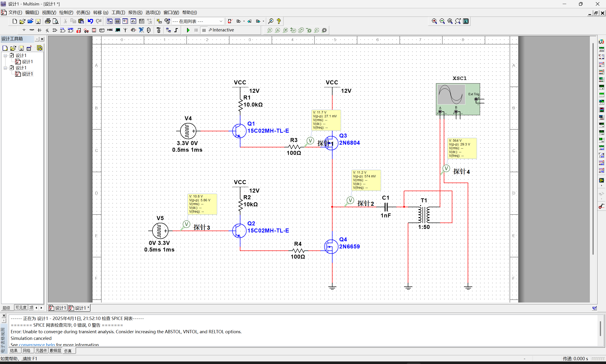
Task: Run the simulation with the green play button
Action: click(x=188, y=30)
